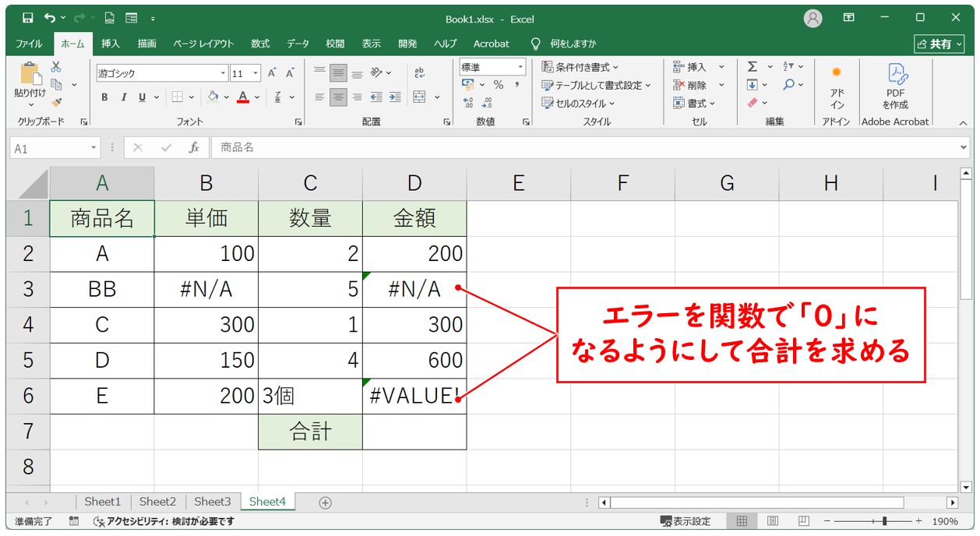The width and height of the screenshot is (980, 536).
Task: Toggle Italic formatting
Action: point(123,97)
